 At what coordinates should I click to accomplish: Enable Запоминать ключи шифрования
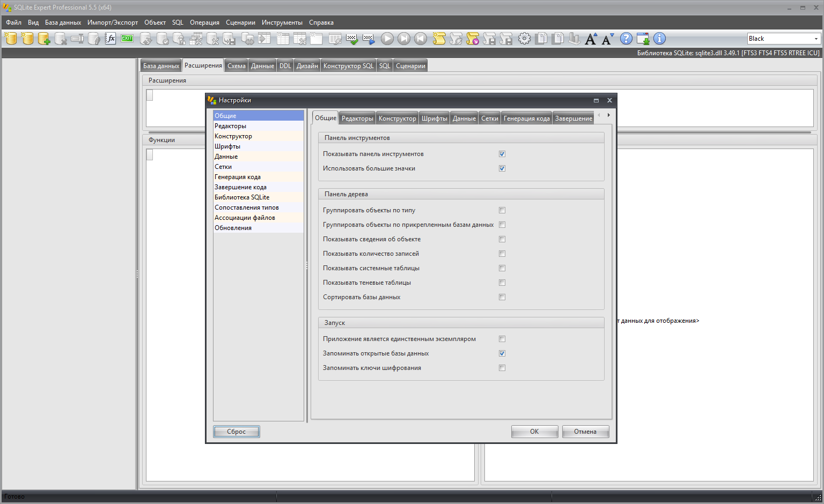pyautogui.click(x=502, y=368)
